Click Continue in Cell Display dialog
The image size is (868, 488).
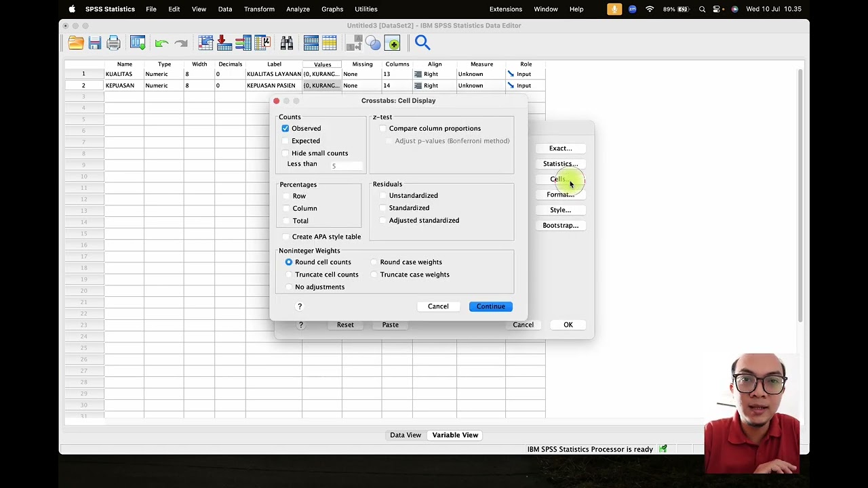(x=490, y=306)
